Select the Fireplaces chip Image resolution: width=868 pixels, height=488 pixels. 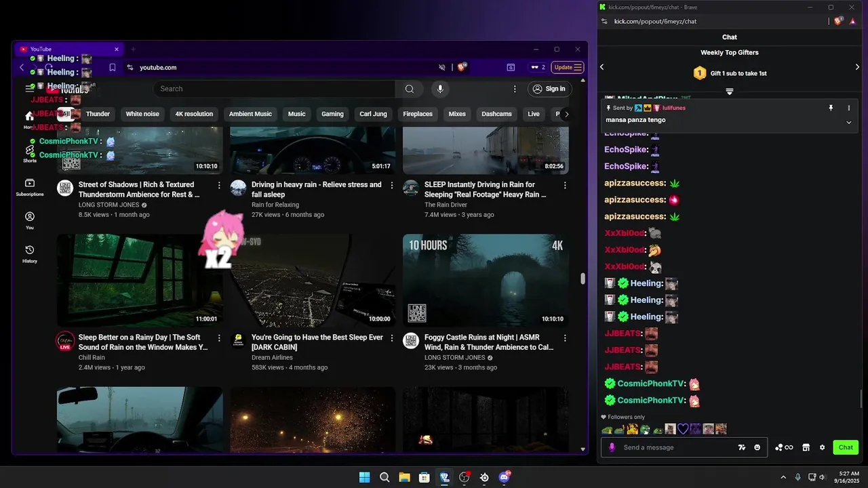point(418,114)
